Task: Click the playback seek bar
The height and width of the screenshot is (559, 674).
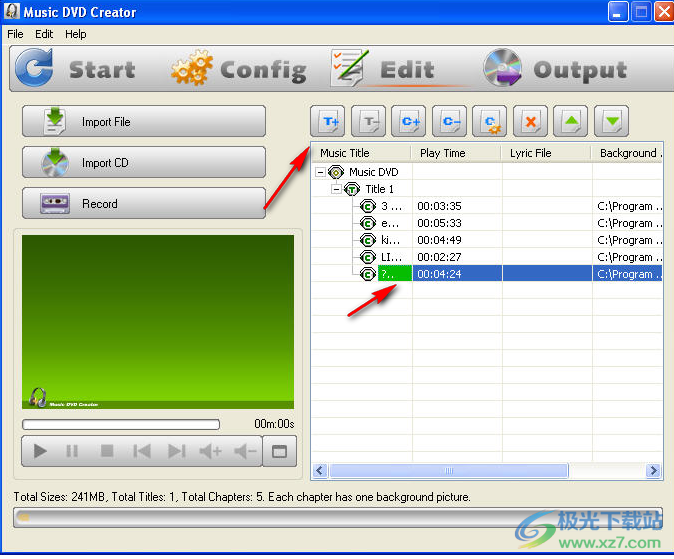Action: coord(121,424)
